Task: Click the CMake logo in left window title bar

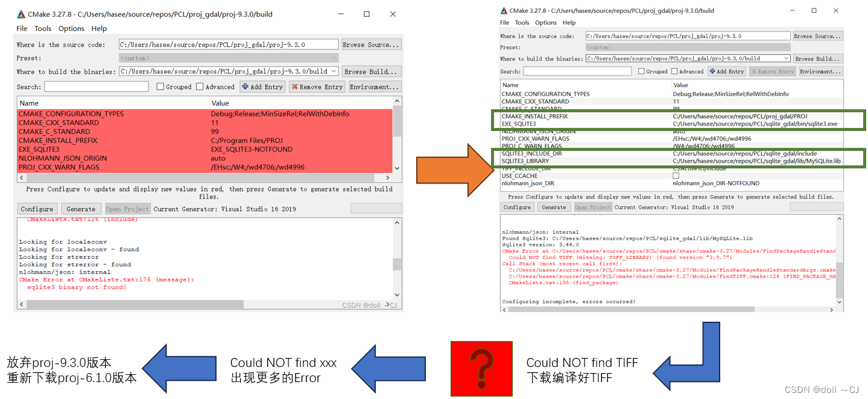Action: click(21, 14)
